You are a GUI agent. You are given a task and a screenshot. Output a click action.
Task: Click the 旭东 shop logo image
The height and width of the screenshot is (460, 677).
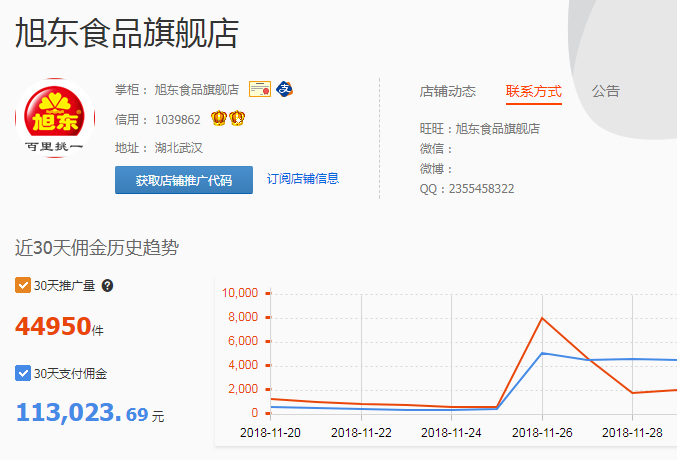[x=55, y=118]
